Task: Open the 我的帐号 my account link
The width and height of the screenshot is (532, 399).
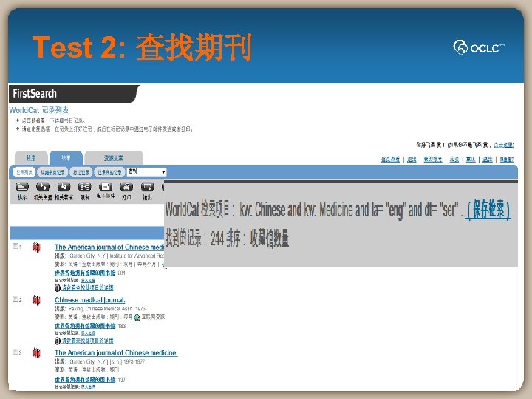Action: pos(432,159)
